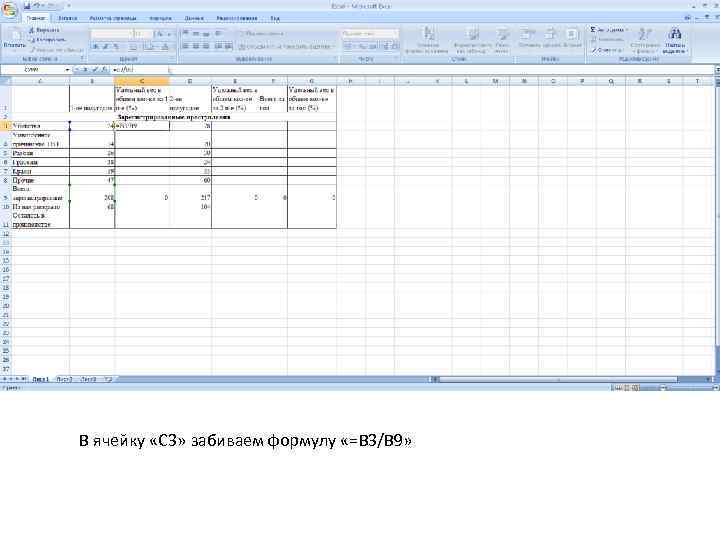This screenshot has width=720, height=540.
Task: Open Условное форматирование menu
Action: click(427, 40)
